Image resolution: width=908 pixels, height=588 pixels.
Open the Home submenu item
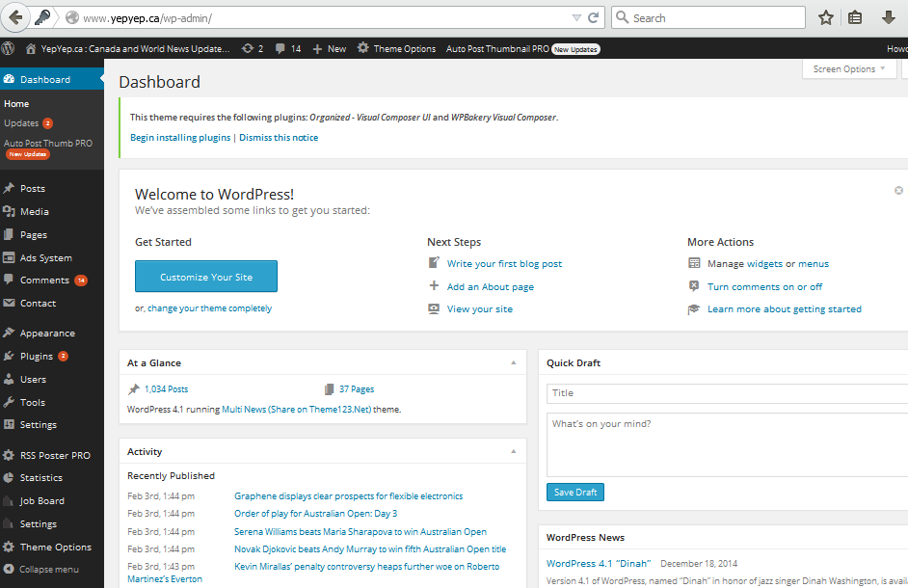[16, 104]
